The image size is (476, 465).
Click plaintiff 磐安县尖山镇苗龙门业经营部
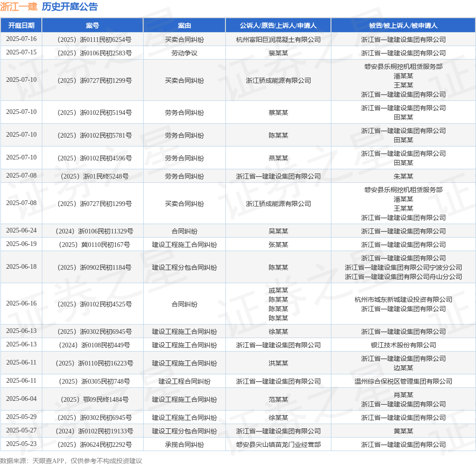(278, 445)
